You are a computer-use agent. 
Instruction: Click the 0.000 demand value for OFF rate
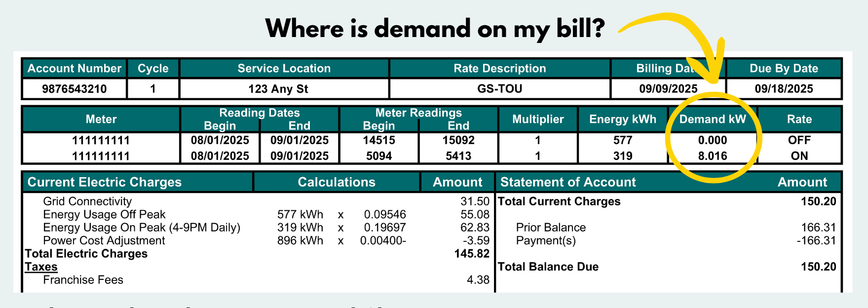712,140
